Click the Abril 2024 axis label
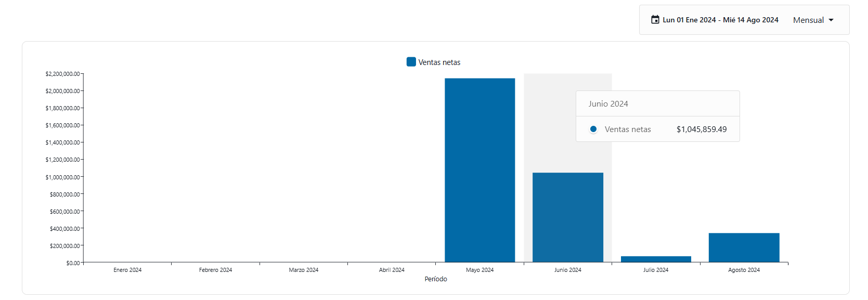 coord(392,270)
